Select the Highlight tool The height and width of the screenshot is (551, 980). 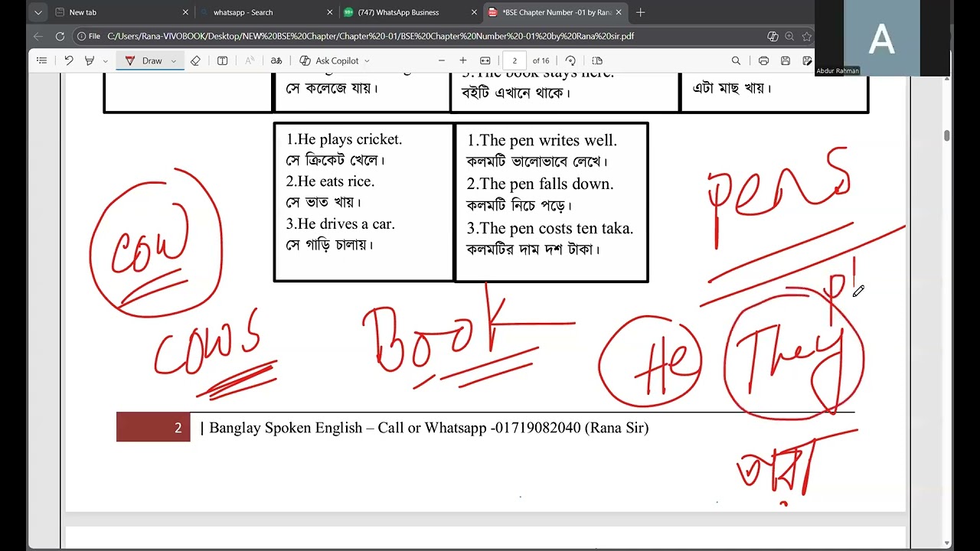point(90,60)
